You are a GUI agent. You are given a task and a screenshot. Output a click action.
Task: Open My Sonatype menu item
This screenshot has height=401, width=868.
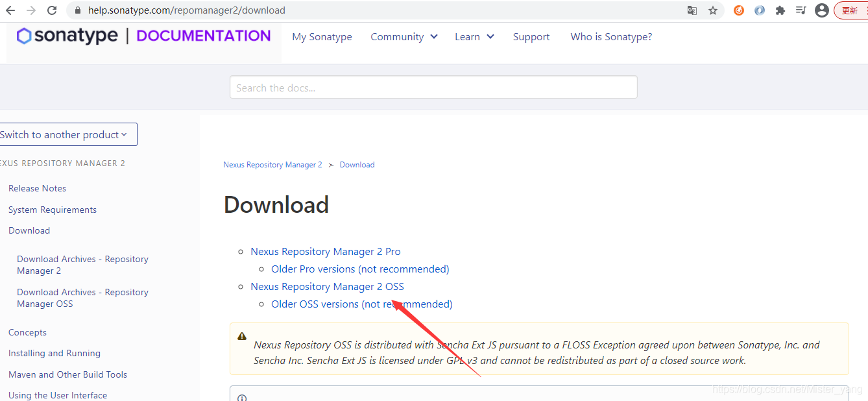tap(322, 37)
